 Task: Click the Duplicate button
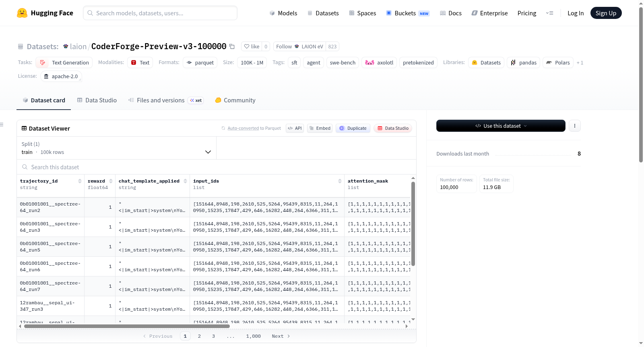point(353,128)
